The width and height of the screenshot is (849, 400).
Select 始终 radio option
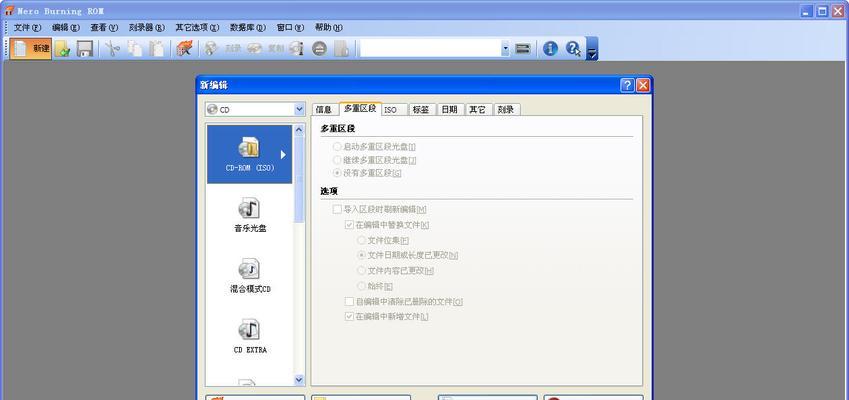375,286
